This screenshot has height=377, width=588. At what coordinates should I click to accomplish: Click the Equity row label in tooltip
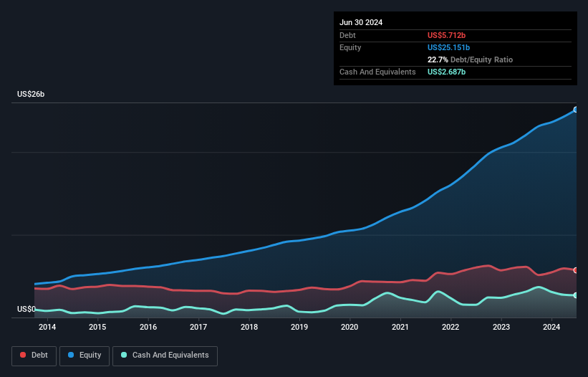(x=350, y=47)
